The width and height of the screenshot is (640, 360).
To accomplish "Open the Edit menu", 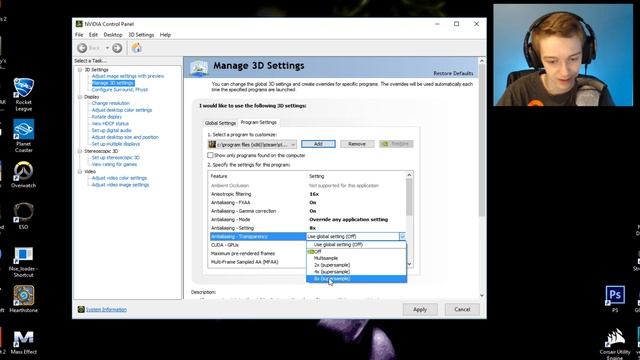I will coord(93,35).
